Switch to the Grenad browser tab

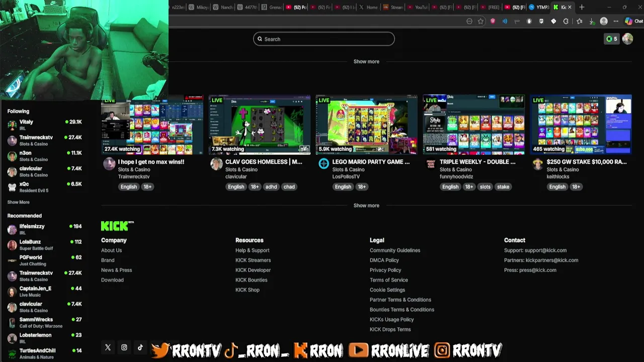(x=271, y=7)
